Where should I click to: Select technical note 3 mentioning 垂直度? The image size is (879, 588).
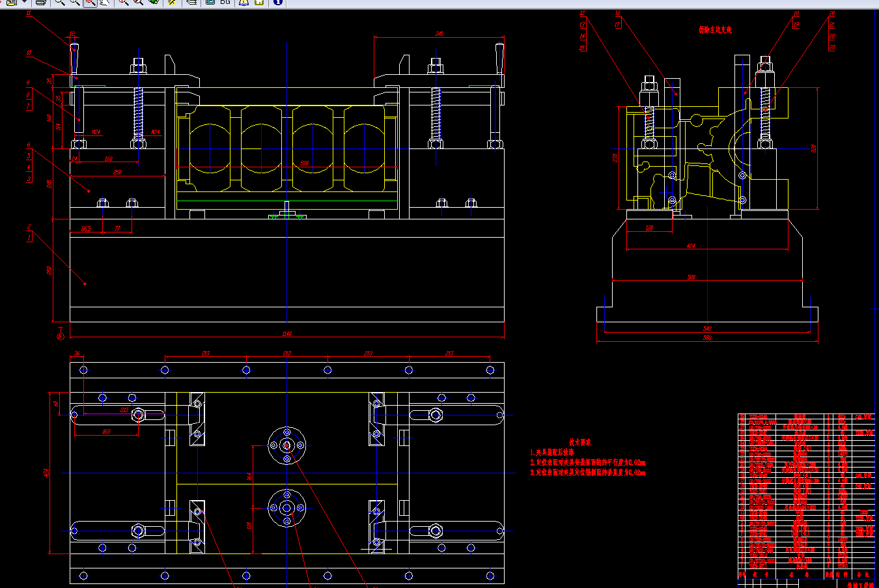587,472
